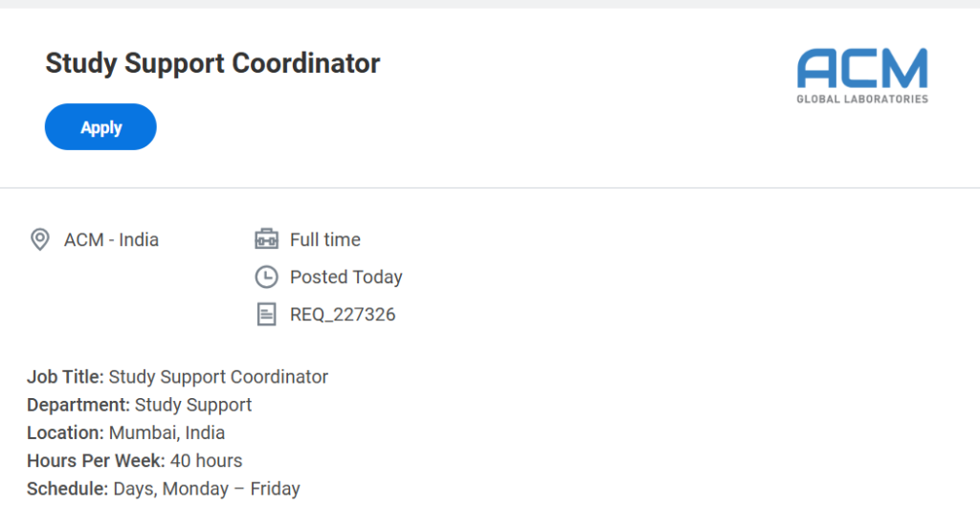Click the briefcase job type icon
The height and width of the screenshot is (509, 980).
pos(266,239)
